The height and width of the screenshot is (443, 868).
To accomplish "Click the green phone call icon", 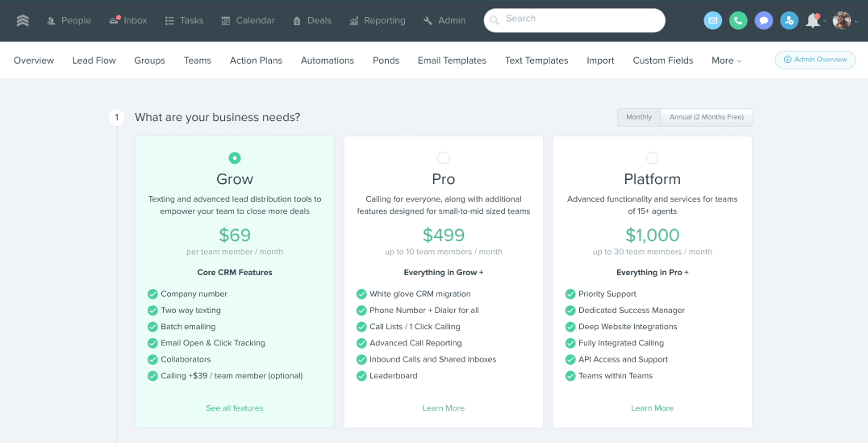I will 738,21.
